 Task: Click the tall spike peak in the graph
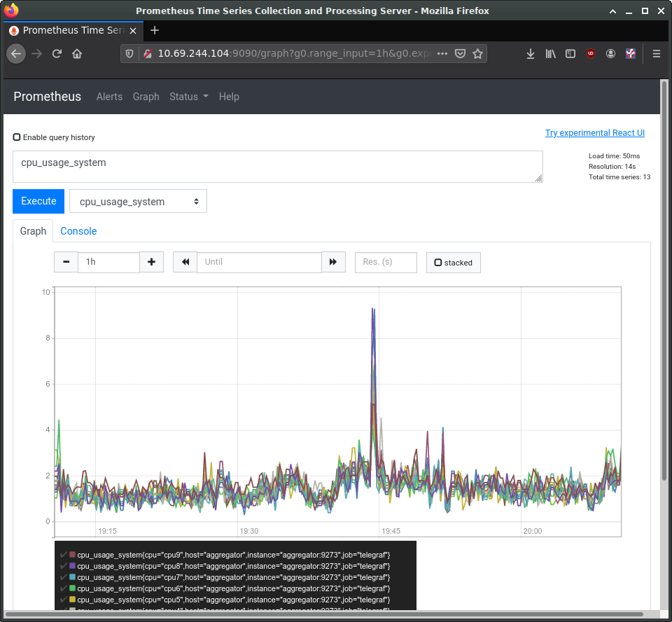coord(373,309)
